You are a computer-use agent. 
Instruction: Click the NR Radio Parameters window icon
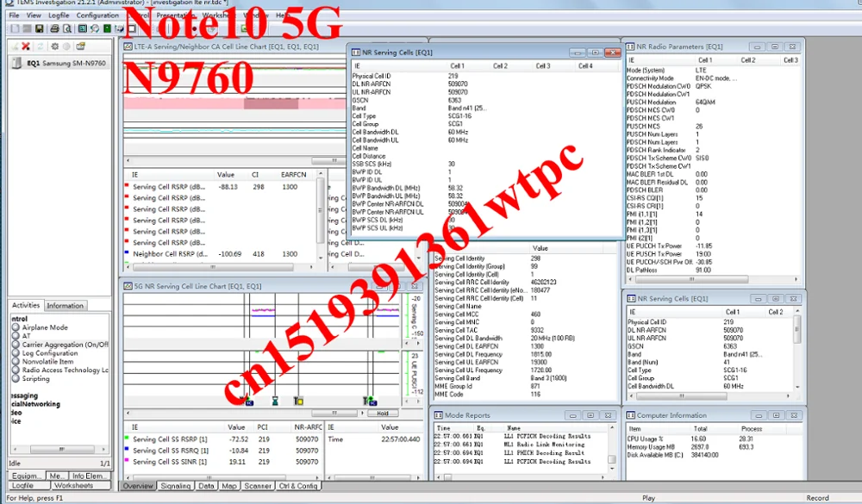coord(631,47)
